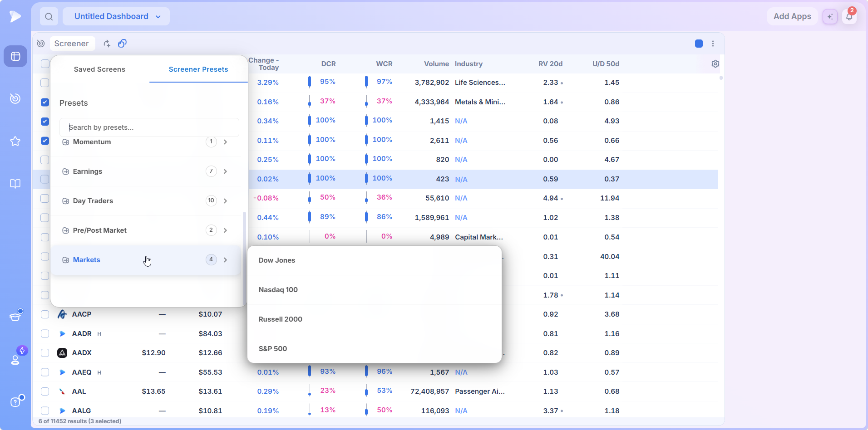
Task: Click the link widgets icon near Screener
Action: pos(122,44)
